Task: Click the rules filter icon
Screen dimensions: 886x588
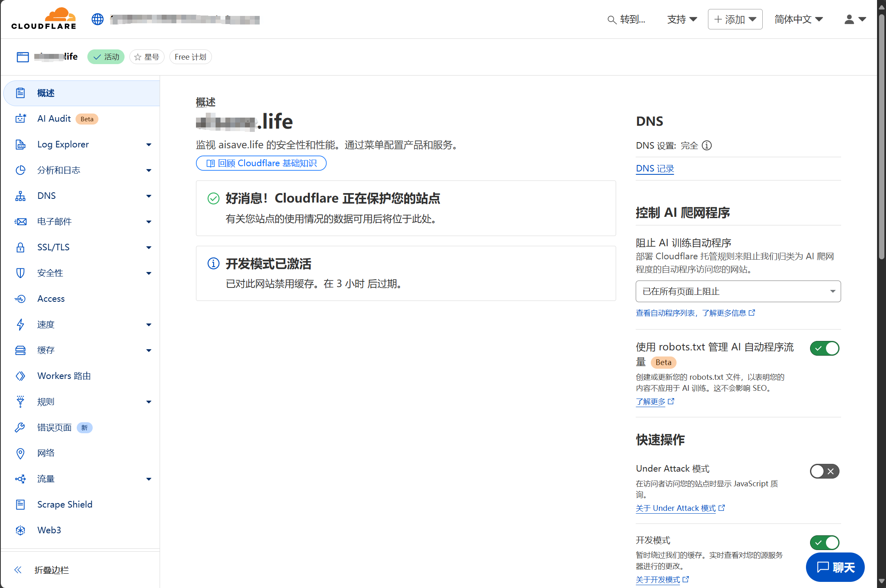Action: [20, 402]
